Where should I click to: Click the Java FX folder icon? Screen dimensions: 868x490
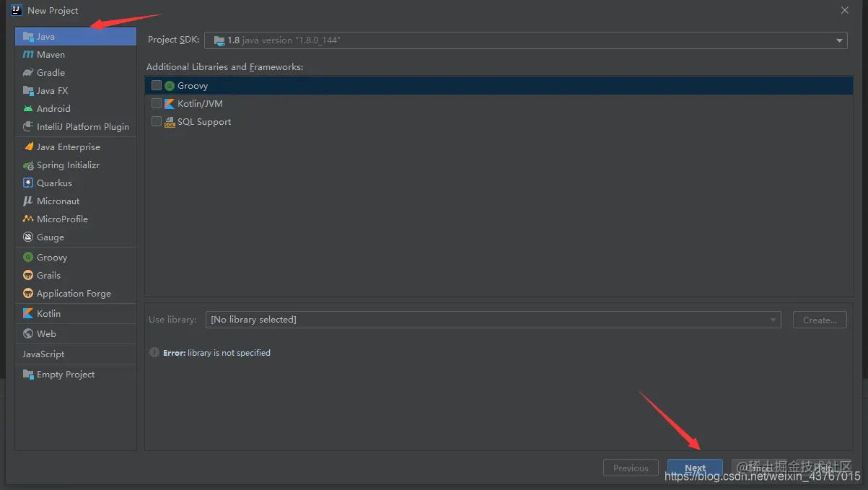coord(28,90)
